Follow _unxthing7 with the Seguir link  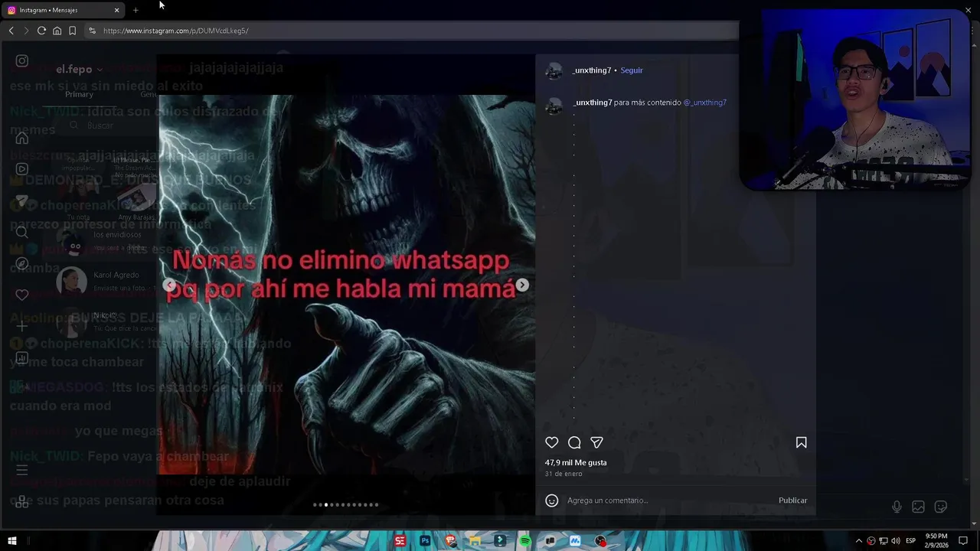[x=632, y=70]
